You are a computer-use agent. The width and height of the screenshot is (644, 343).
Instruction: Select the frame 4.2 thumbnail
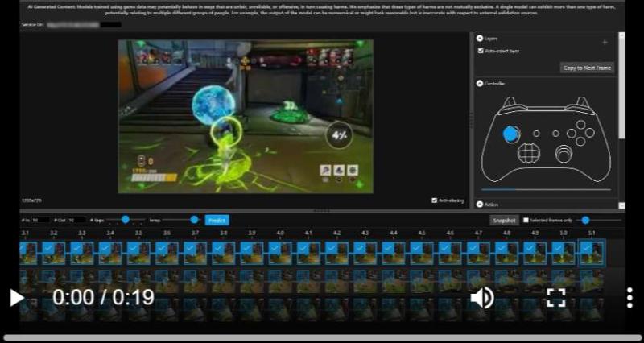(336, 253)
